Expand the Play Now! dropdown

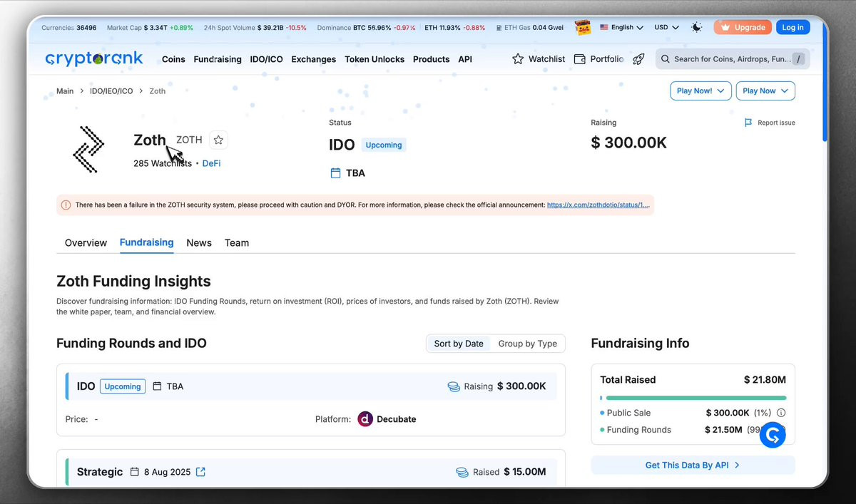click(700, 91)
